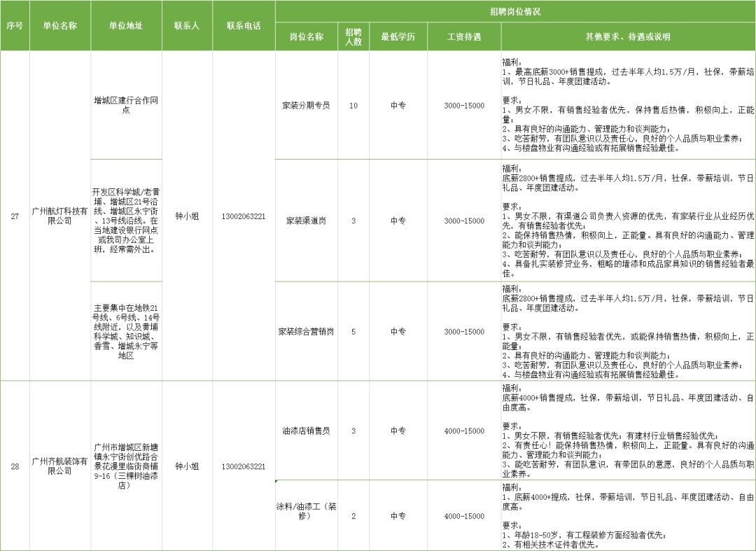
Task: Select the 油漆店销售员 position cell
Action: 306,430
